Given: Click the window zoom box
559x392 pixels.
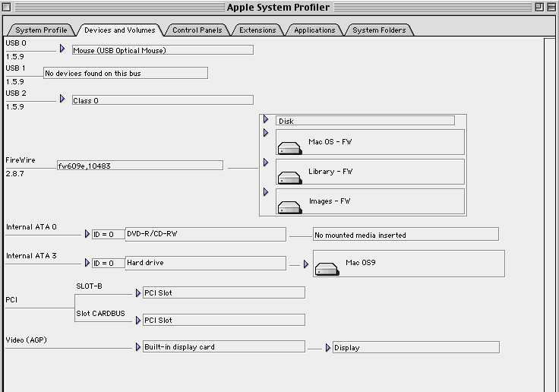Looking at the screenshot, I should 539,7.
